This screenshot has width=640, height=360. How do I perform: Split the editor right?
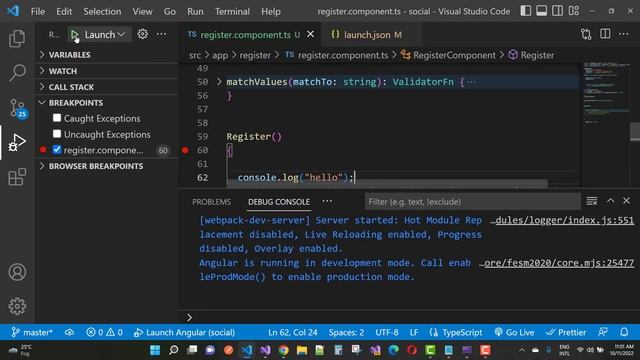point(605,34)
